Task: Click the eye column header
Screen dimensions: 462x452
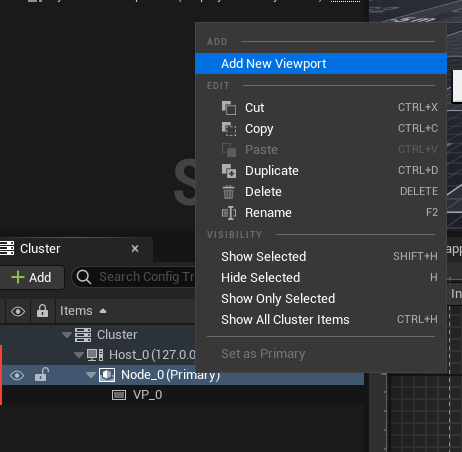Action: (18, 311)
